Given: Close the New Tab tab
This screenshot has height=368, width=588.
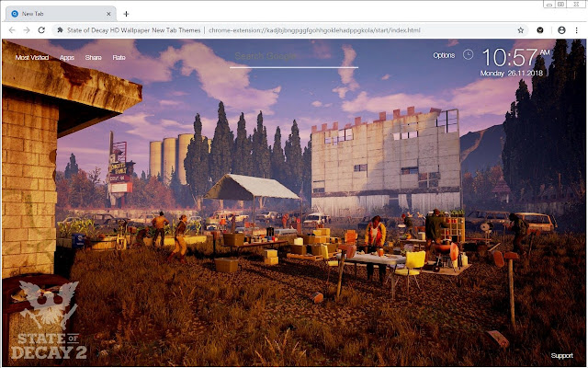Looking at the screenshot, I should pyautogui.click(x=108, y=14).
